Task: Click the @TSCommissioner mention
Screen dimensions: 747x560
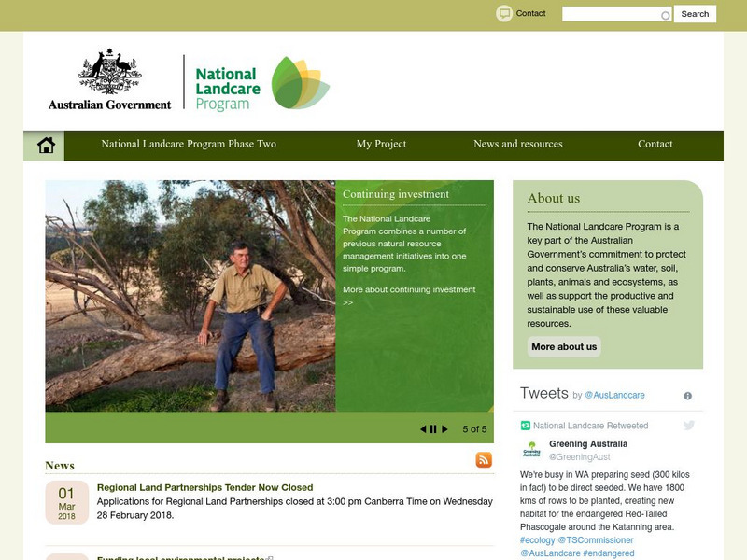Action: [x=596, y=540]
